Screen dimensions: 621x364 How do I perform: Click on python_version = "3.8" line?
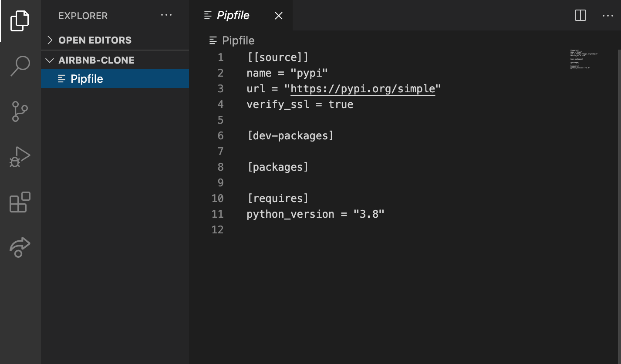pyautogui.click(x=316, y=214)
